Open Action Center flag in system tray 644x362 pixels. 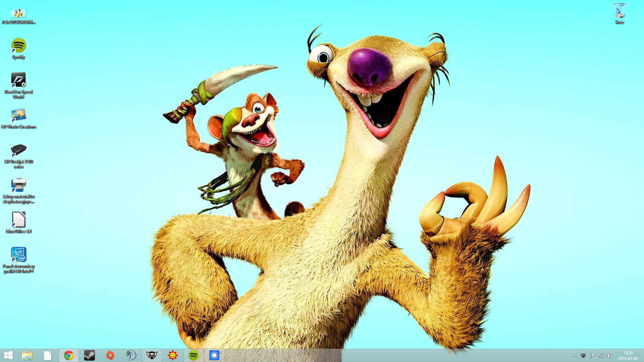coord(593,356)
